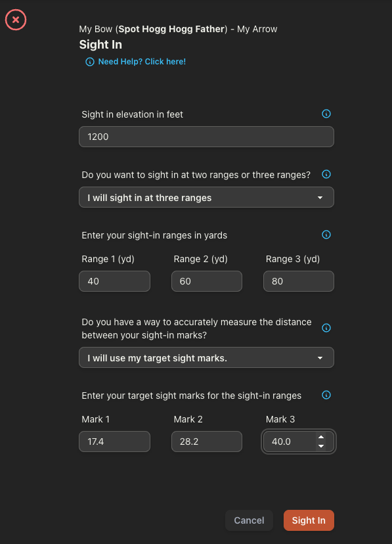Decrement Mark 3 using the down stepper

320,446
